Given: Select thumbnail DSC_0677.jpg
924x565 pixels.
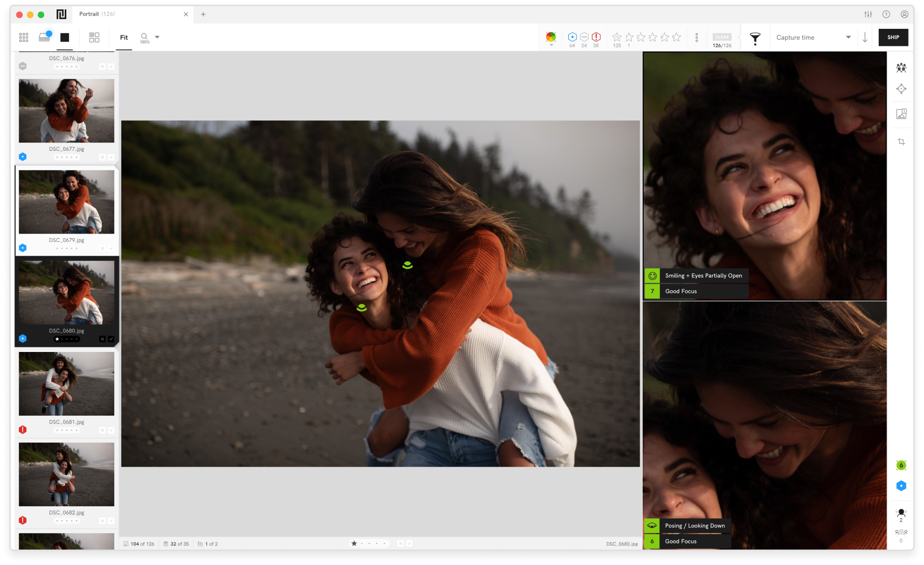Looking at the screenshot, I should point(67,111).
